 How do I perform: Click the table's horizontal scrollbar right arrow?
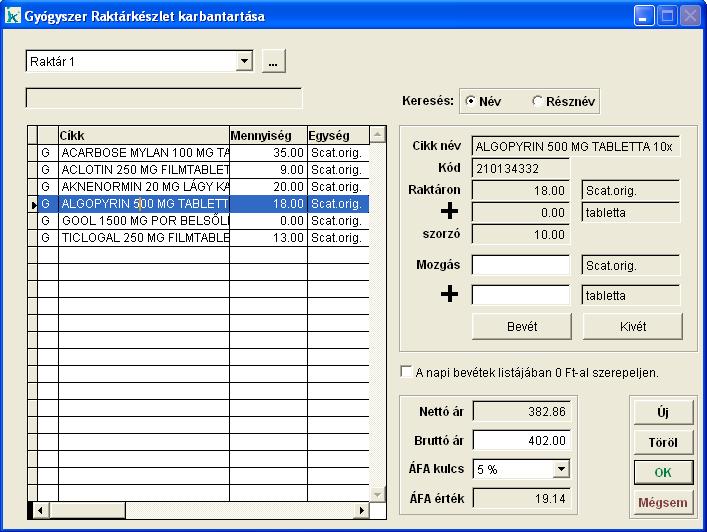(362, 510)
